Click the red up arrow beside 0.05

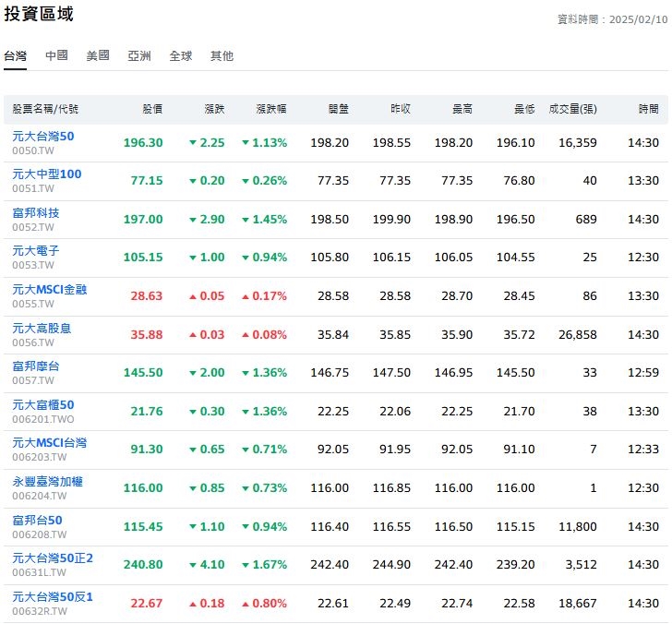(x=192, y=296)
